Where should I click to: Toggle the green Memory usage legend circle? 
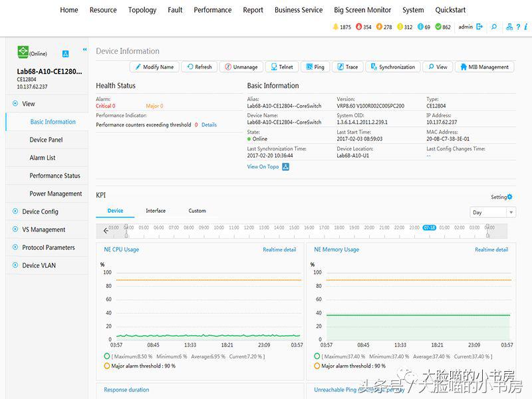[x=318, y=356]
